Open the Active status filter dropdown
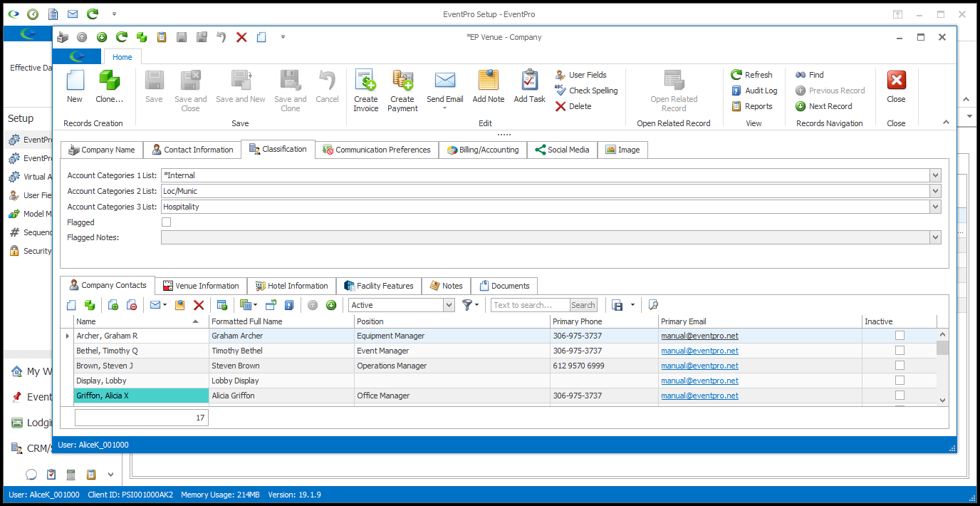The width and height of the screenshot is (980, 506). tap(449, 305)
